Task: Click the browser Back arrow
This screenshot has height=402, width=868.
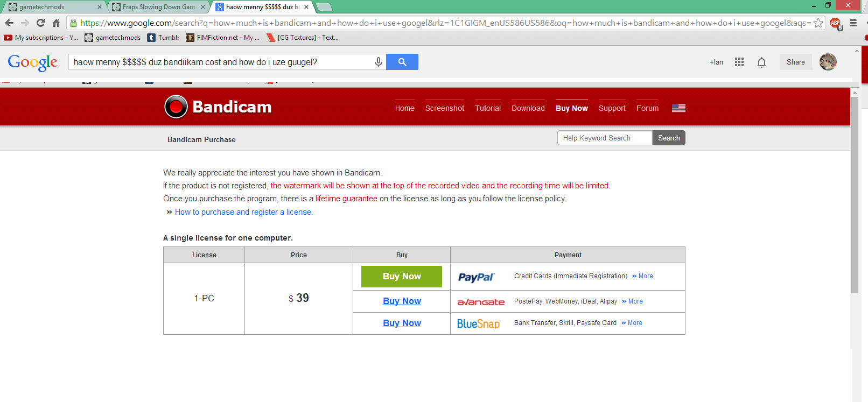Action: (x=9, y=23)
